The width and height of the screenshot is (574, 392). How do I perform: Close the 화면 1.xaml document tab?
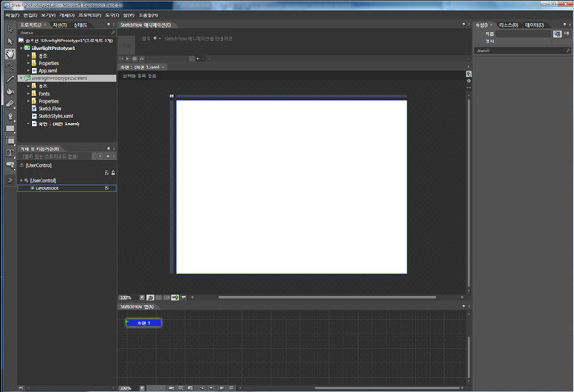click(163, 67)
